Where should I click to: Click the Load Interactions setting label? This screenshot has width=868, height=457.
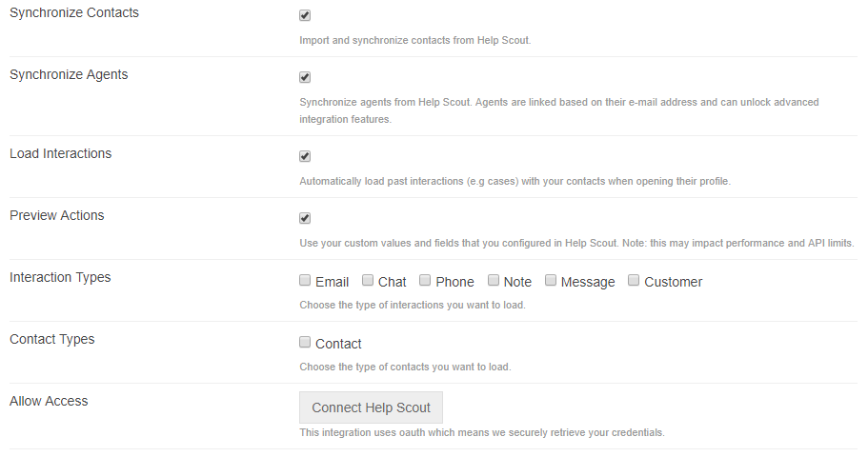[x=61, y=154]
